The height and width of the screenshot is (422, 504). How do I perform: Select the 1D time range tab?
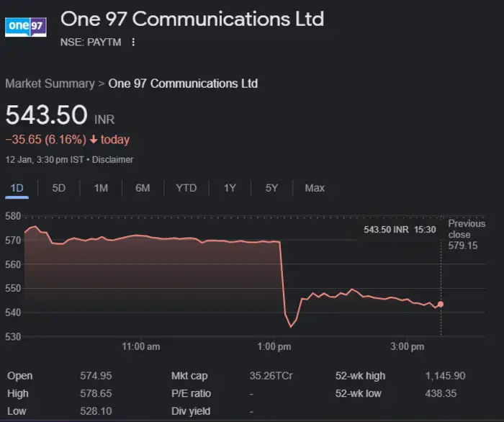(17, 188)
